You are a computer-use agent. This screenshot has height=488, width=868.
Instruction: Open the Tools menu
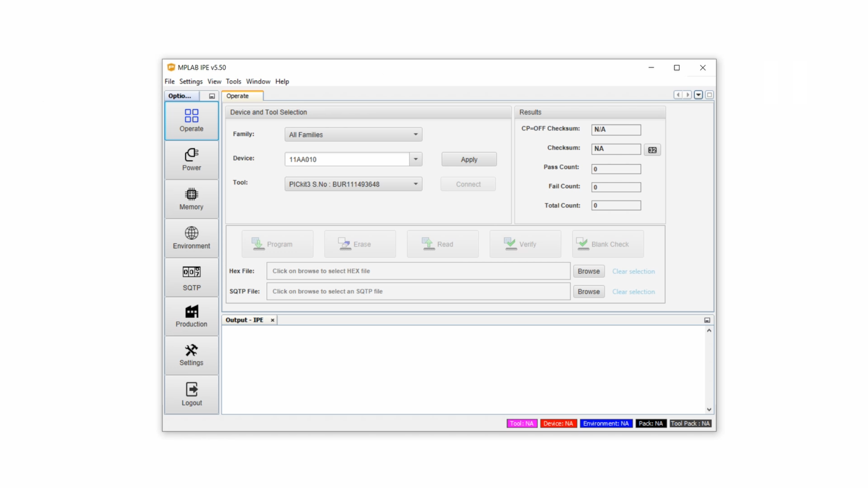pos(233,81)
